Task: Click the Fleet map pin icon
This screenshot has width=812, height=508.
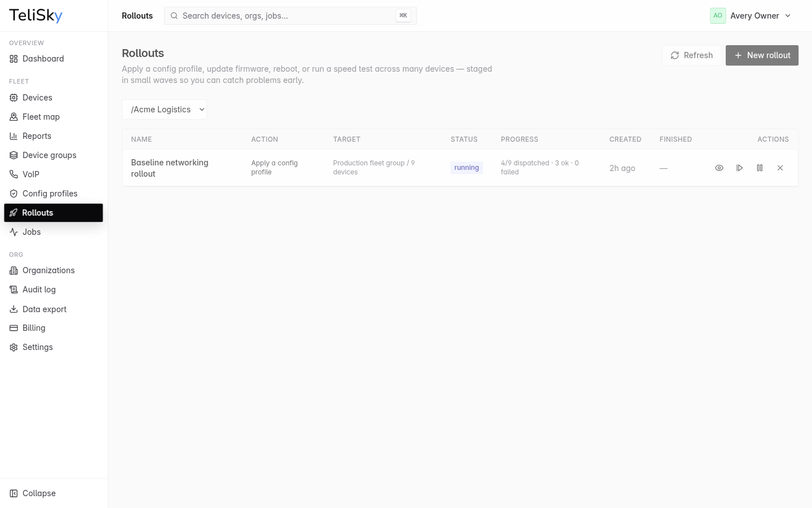Action: pos(14,117)
